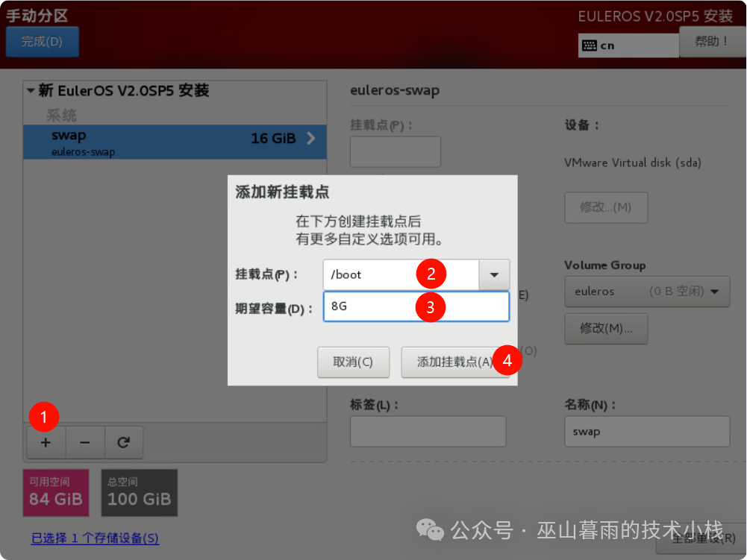Open the 已选择 1 个存储设备 link
The width and height of the screenshot is (747, 560).
pos(95,538)
